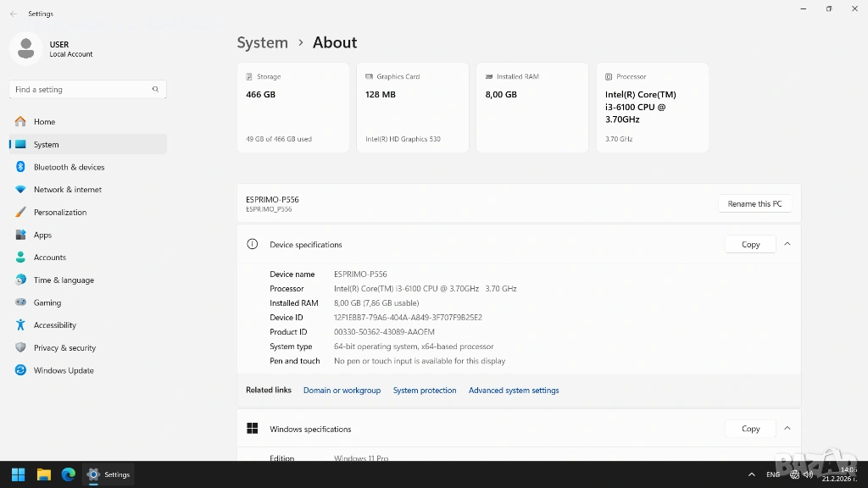Go to Windows Update in sidebar
The image size is (868, 488).
point(63,370)
